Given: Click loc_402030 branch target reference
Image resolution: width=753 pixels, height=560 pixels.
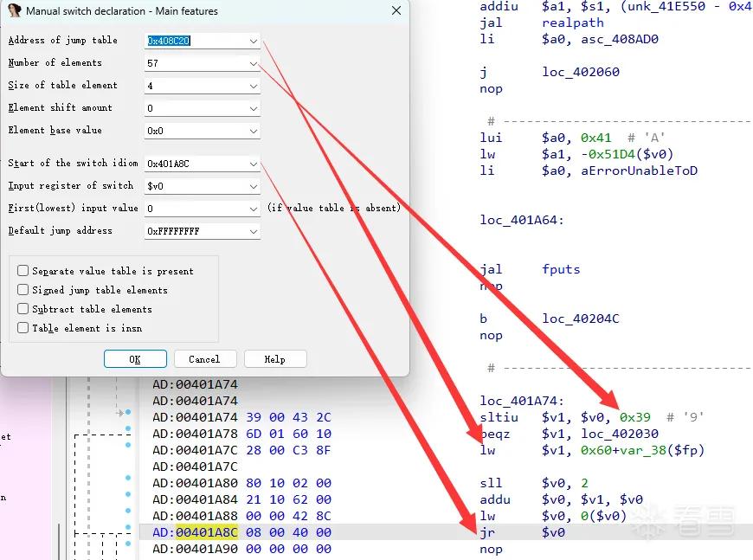Looking at the screenshot, I should coord(620,434).
